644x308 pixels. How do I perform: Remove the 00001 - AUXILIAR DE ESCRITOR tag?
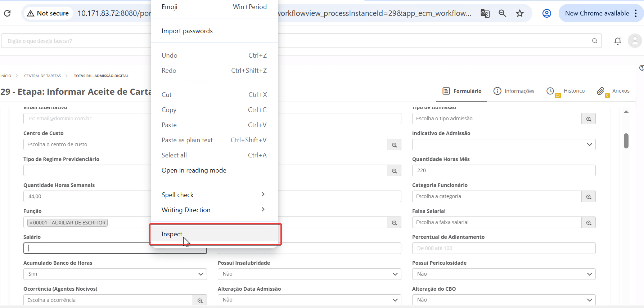click(x=31, y=223)
